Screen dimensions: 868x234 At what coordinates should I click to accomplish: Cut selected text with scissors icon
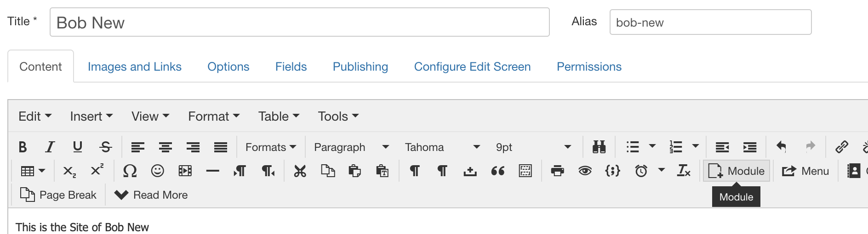(x=300, y=171)
